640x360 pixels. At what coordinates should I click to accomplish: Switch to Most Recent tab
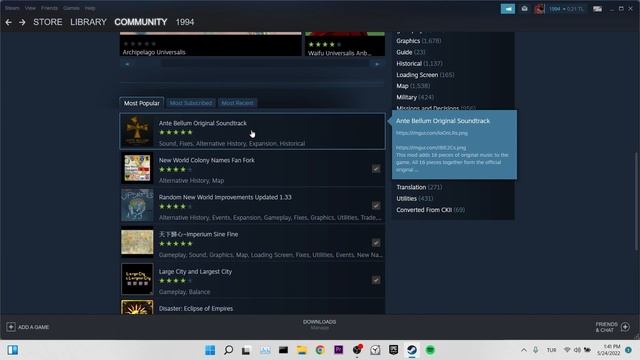[x=238, y=103]
